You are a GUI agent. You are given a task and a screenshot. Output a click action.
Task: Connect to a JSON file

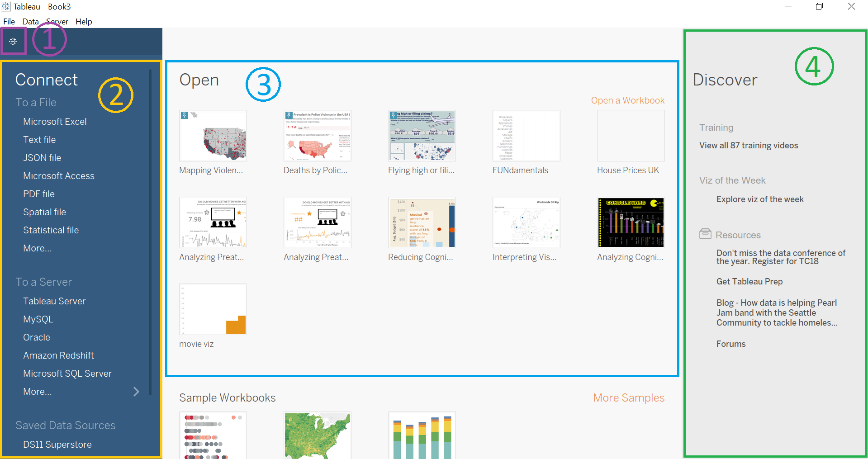click(x=42, y=158)
